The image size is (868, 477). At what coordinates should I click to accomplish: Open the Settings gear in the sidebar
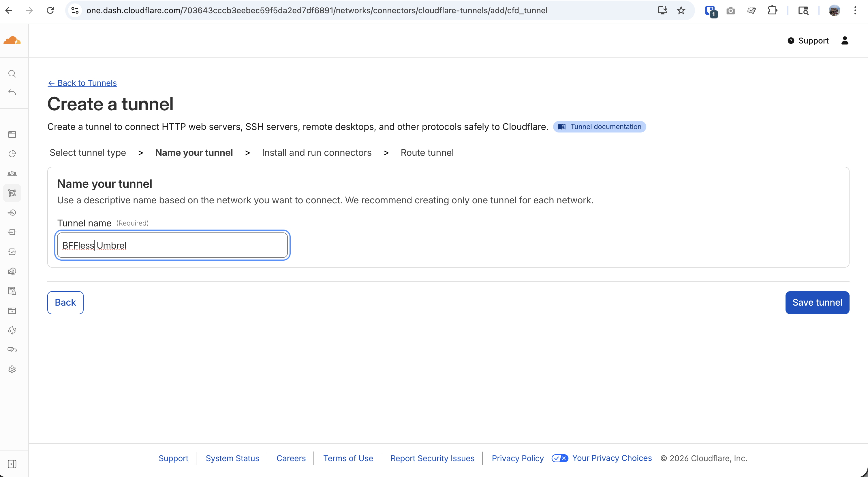click(12, 369)
